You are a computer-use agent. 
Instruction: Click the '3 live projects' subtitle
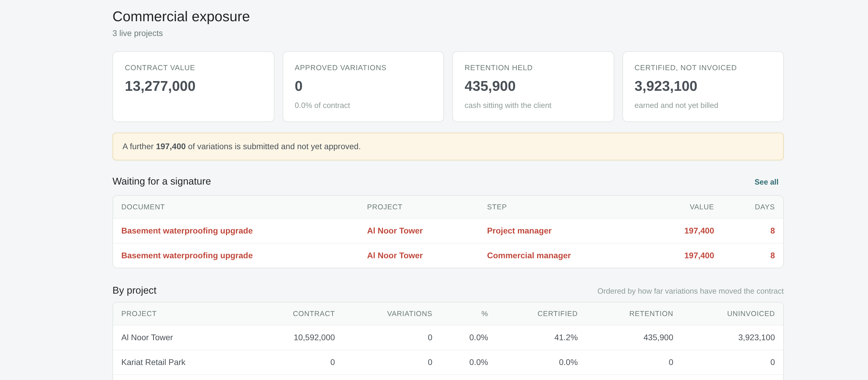pyautogui.click(x=138, y=33)
